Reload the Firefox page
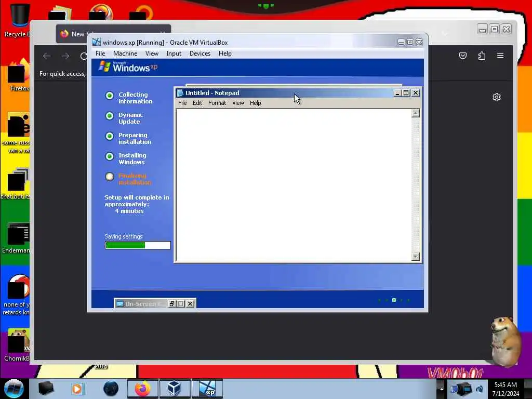Image resolution: width=532 pixels, height=399 pixels. point(84,56)
